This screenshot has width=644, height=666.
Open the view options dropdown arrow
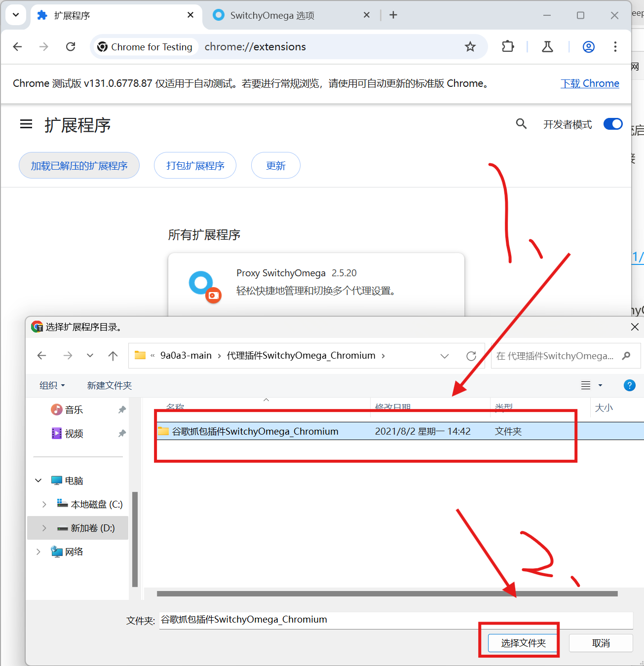click(x=600, y=385)
